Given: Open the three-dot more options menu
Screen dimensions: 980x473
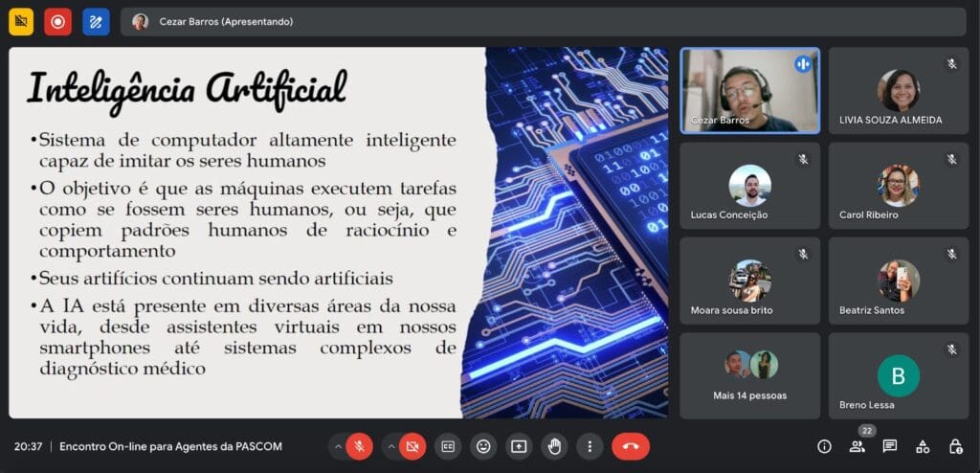Looking at the screenshot, I should [590, 446].
